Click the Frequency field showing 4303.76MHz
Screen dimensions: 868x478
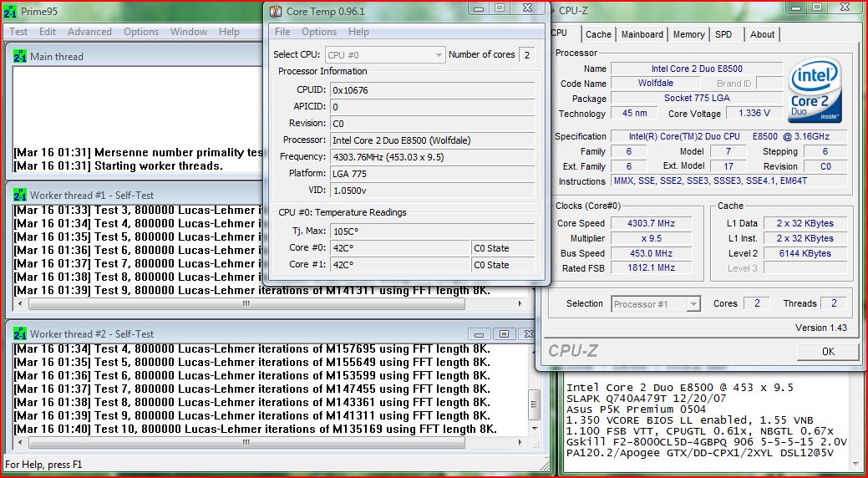tap(433, 157)
